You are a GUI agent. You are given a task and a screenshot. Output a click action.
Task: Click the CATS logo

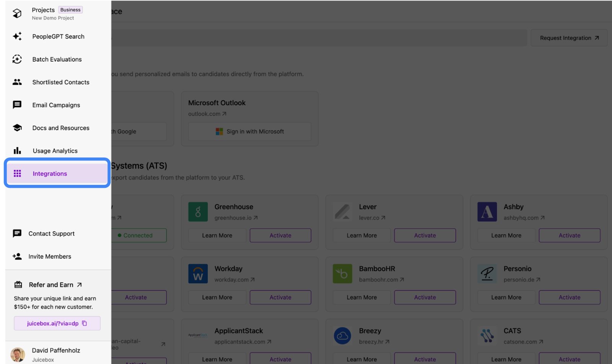[487, 336]
